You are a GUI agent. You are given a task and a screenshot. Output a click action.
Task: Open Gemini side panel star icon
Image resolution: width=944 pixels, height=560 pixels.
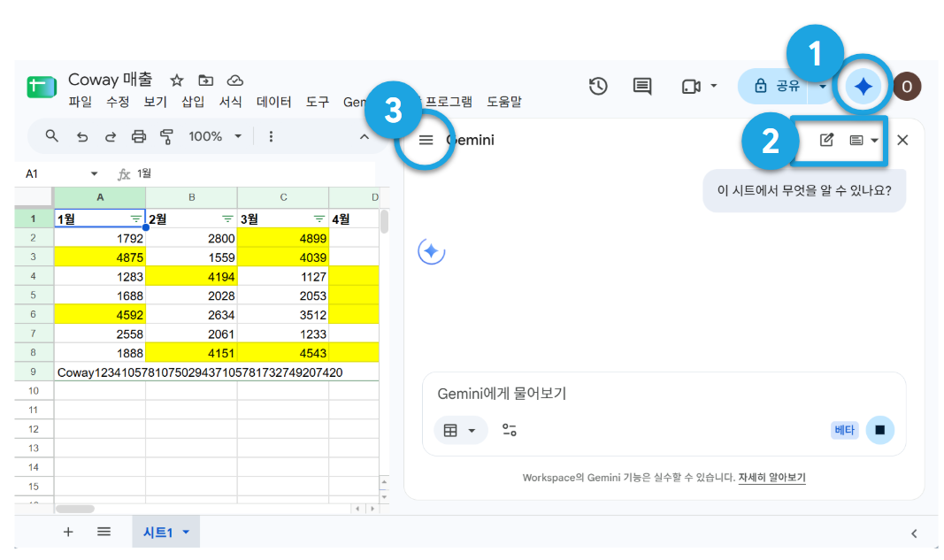[863, 87]
